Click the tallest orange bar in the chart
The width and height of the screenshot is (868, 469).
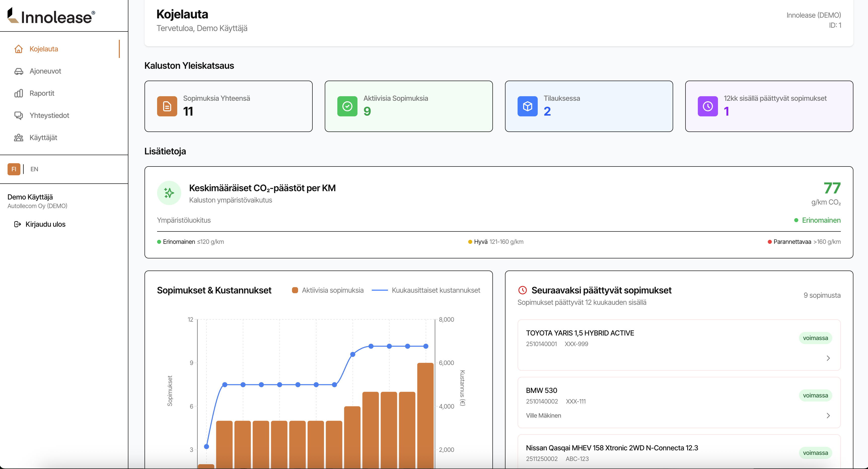[x=425, y=416]
